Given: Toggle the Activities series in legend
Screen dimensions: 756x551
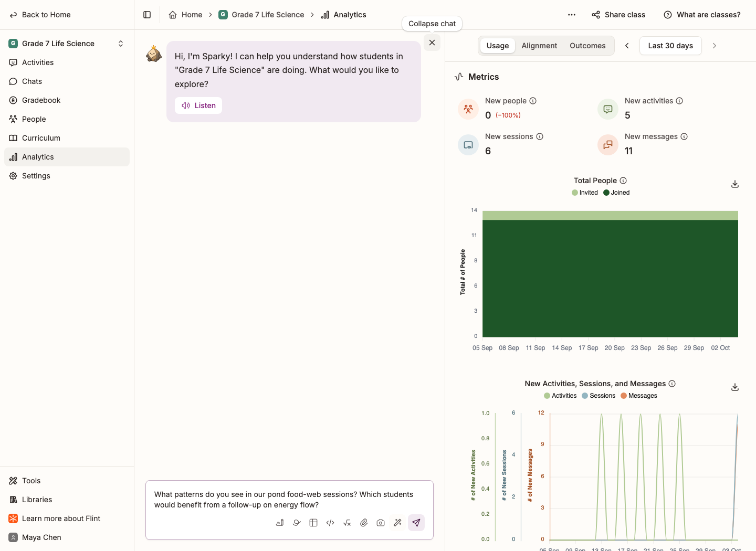Looking at the screenshot, I should 560,396.
